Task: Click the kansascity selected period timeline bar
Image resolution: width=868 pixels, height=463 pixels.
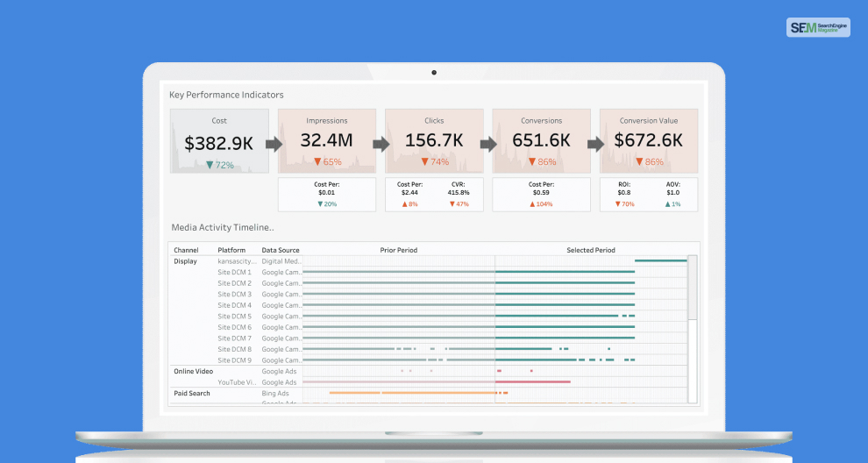Action: click(660, 260)
